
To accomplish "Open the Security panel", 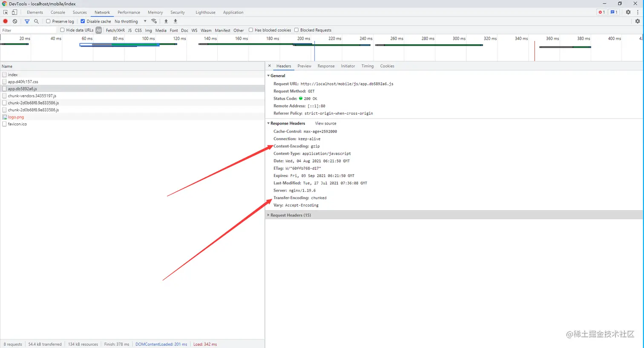I will pyautogui.click(x=178, y=12).
